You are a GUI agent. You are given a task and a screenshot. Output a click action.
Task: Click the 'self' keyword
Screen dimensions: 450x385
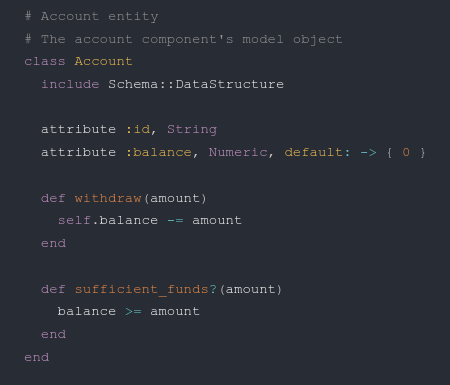pyautogui.click(x=74, y=220)
